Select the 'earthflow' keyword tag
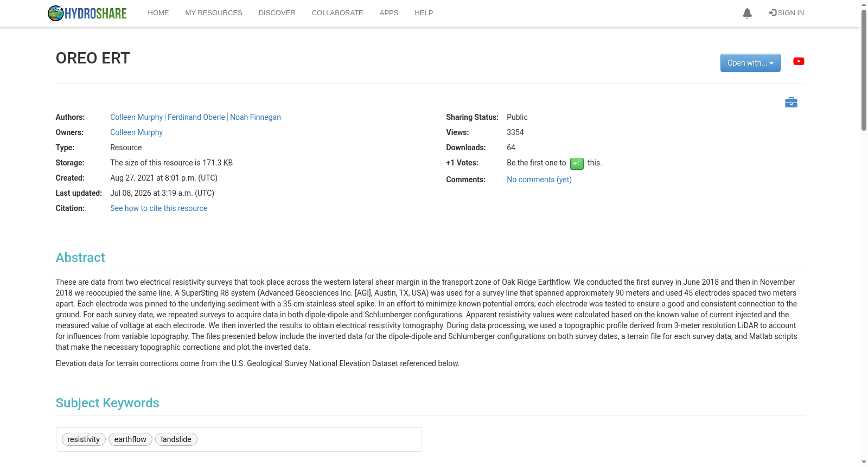 (x=130, y=439)
